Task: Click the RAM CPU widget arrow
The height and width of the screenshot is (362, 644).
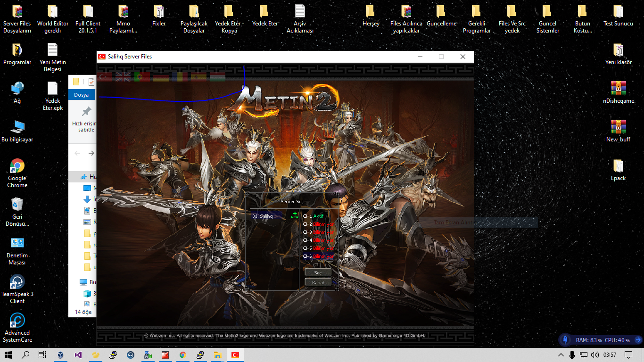Action: [x=638, y=340]
